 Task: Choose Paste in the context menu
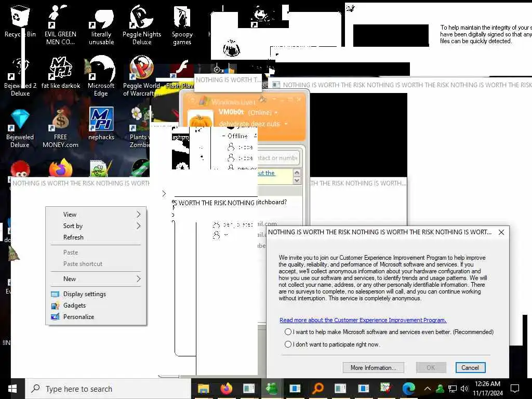click(x=96, y=252)
